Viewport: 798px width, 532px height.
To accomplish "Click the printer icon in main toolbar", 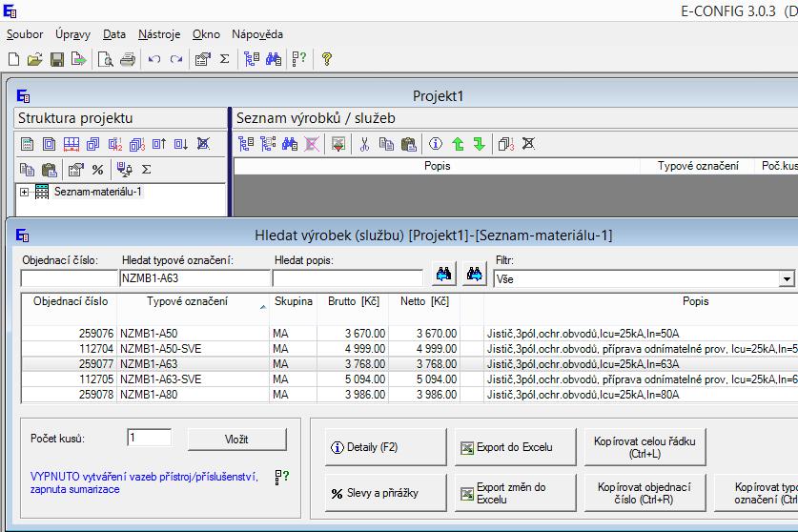I will [128, 59].
